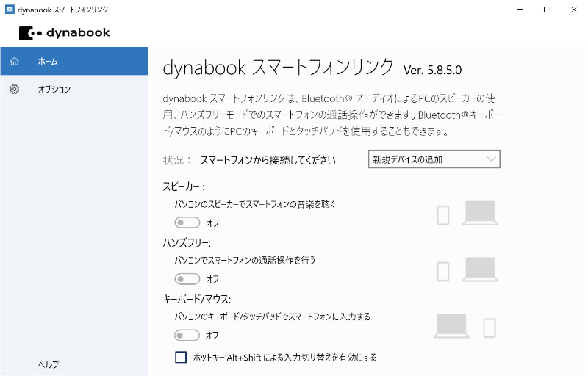The height and width of the screenshot is (376, 588).
Task: Click the phone icon in the キーボード/マウス row
Action: click(490, 328)
